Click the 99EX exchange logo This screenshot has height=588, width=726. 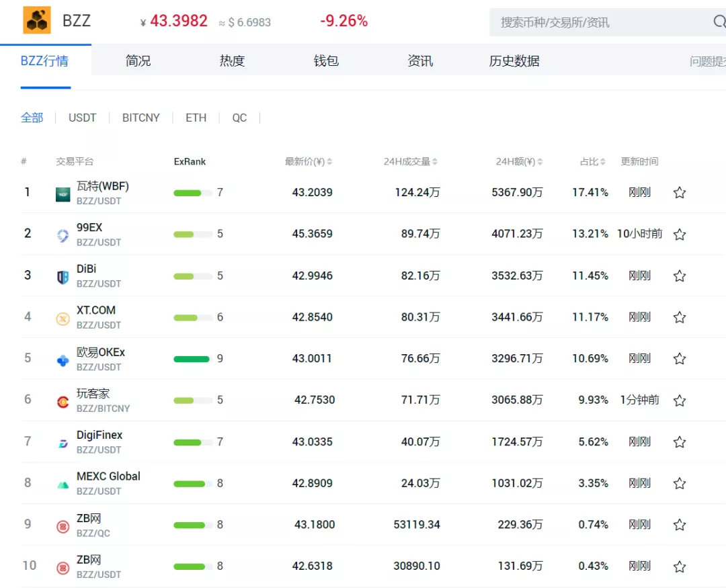[x=63, y=236]
